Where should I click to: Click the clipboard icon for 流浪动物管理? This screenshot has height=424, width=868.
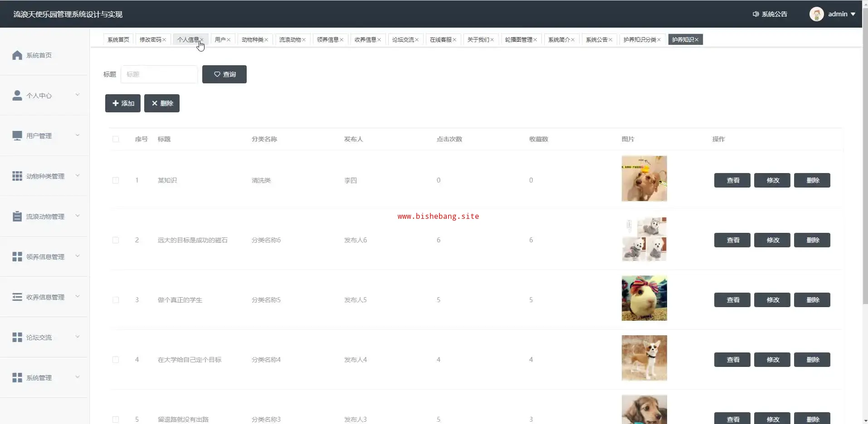[x=17, y=216]
